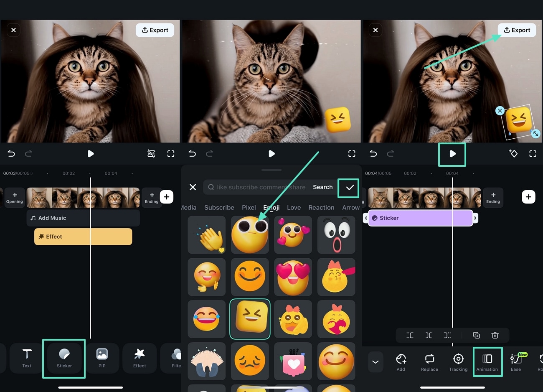This screenshot has height=392, width=543.
Task: Add Ending clip in right timeline
Action: (493, 198)
